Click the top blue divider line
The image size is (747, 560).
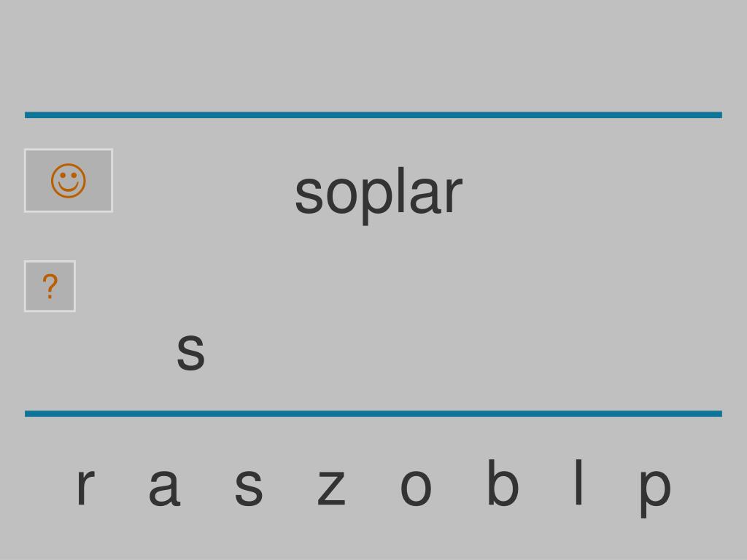[373, 114]
